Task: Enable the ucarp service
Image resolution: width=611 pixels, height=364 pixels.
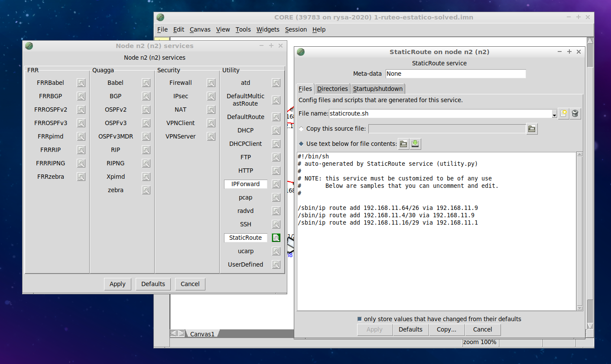Action: (x=245, y=251)
